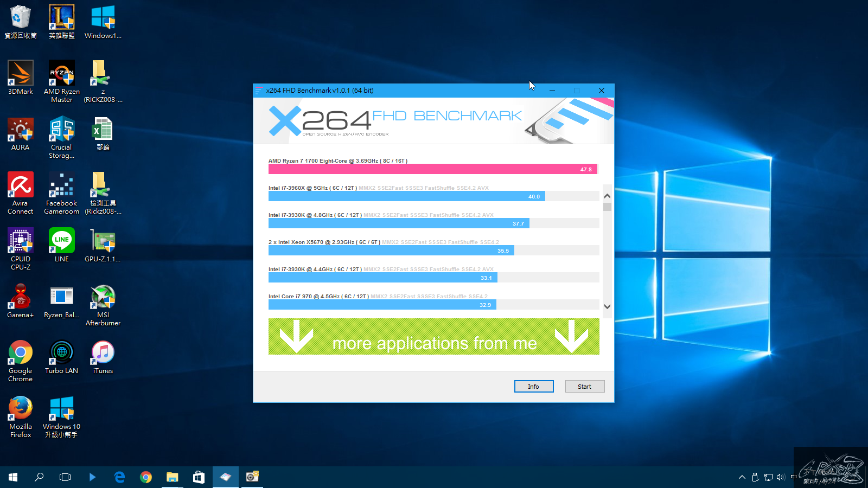Open Microsoft Store from taskbar
The width and height of the screenshot is (868, 488).
tap(199, 477)
